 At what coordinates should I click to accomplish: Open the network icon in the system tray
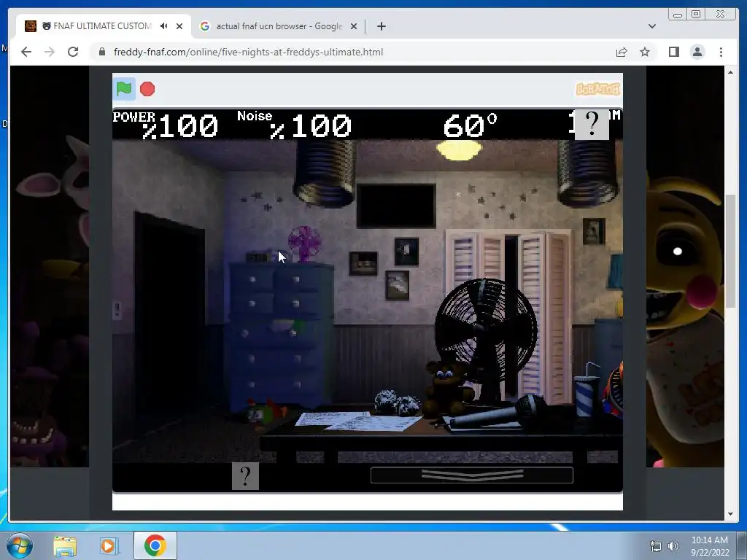pyautogui.click(x=656, y=545)
